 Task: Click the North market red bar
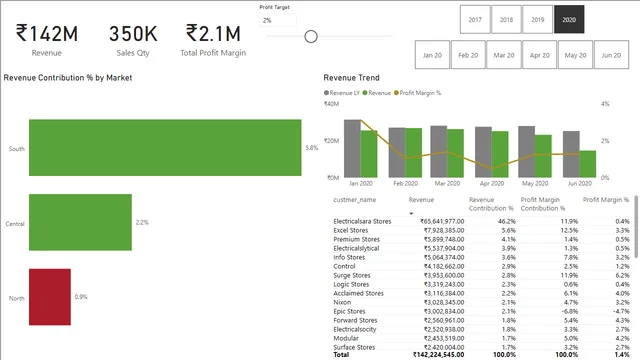click(50, 297)
